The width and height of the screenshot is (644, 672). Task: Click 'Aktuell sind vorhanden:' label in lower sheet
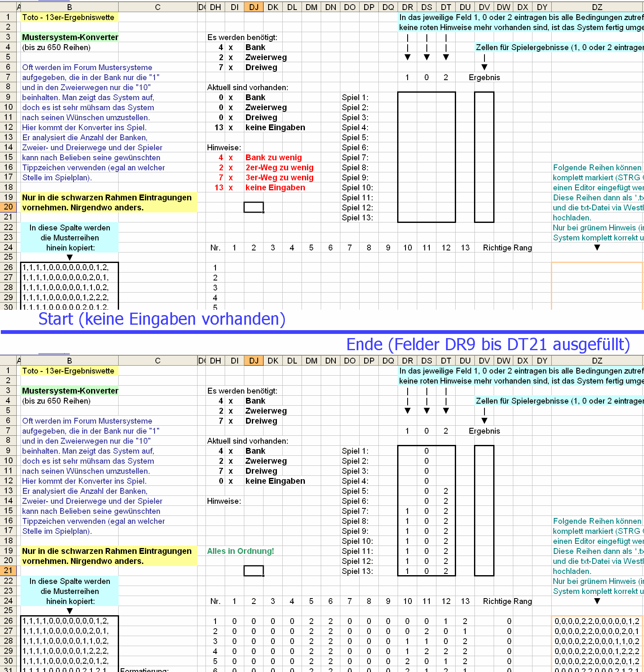click(248, 441)
